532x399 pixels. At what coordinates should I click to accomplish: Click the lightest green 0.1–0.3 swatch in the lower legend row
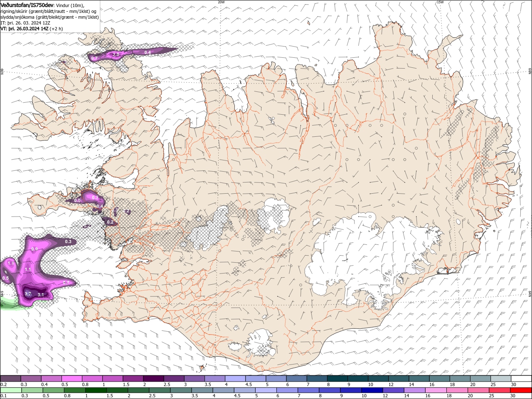coord(11,390)
